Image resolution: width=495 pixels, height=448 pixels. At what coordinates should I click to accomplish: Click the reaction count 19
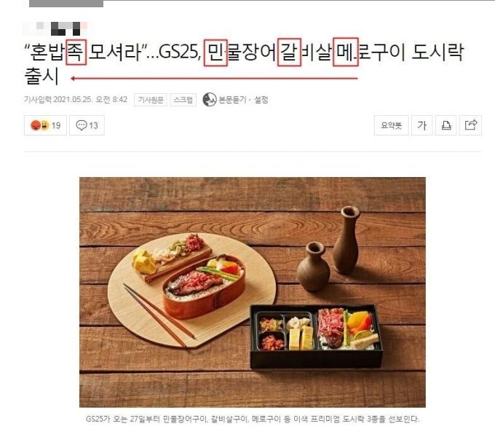(x=56, y=126)
